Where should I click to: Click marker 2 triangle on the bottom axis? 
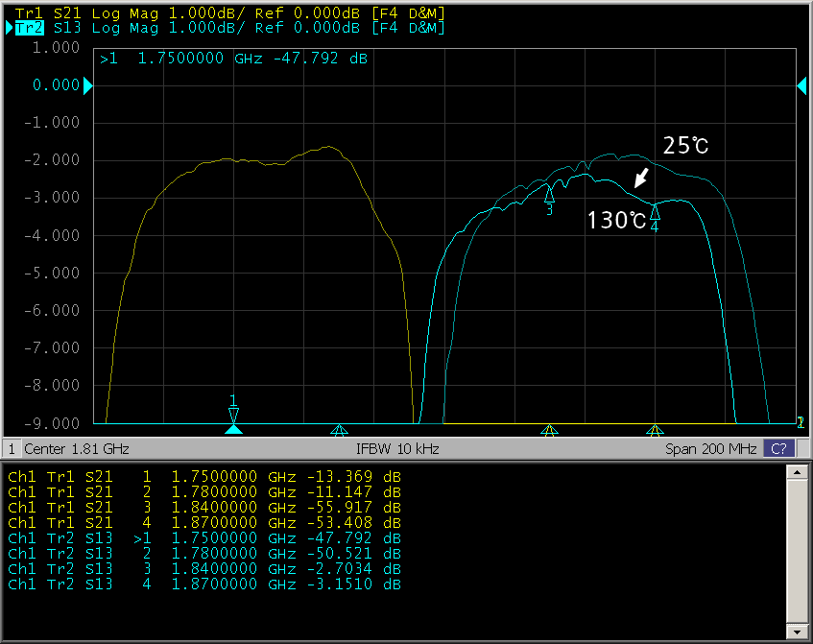tap(339, 430)
